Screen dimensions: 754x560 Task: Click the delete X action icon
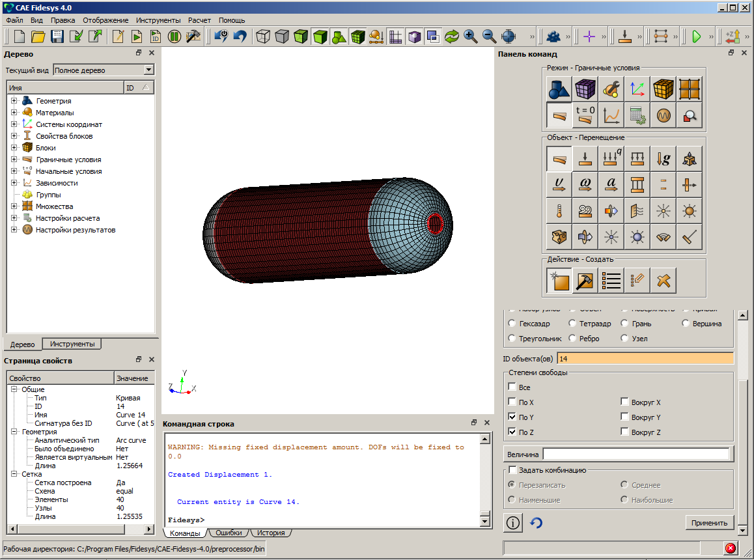click(x=663, y=281)
